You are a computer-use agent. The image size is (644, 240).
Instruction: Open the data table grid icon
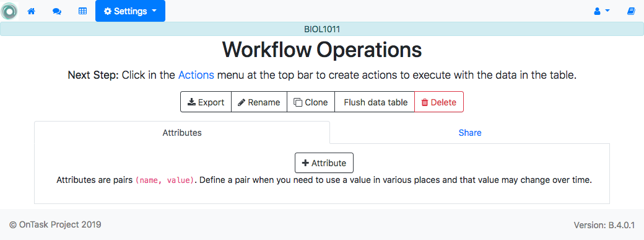click(x=82, y=11)
